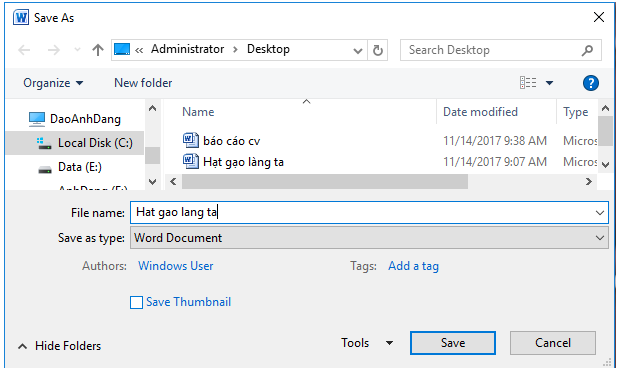The width and height of the screenshot is (620, 373).
Task: Click the forward navigation arrow
Action: pyautogui.click(x=54, y=50)
